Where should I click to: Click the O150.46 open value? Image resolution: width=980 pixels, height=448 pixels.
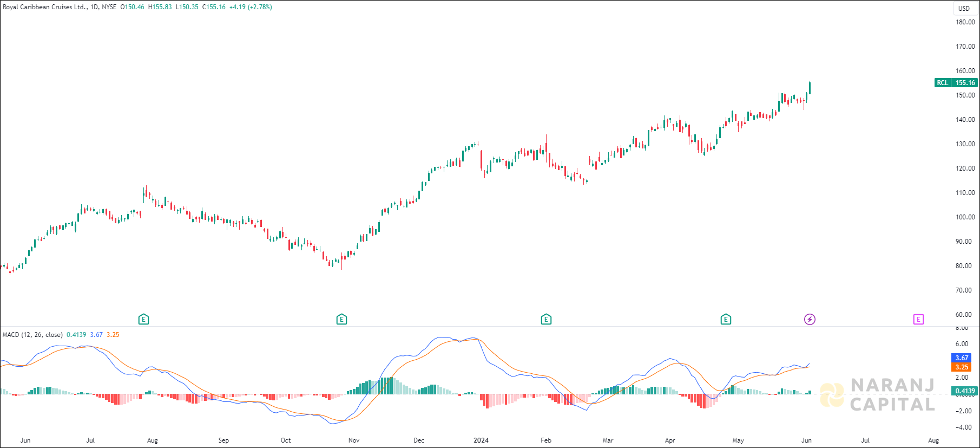[x=132, y=7]
